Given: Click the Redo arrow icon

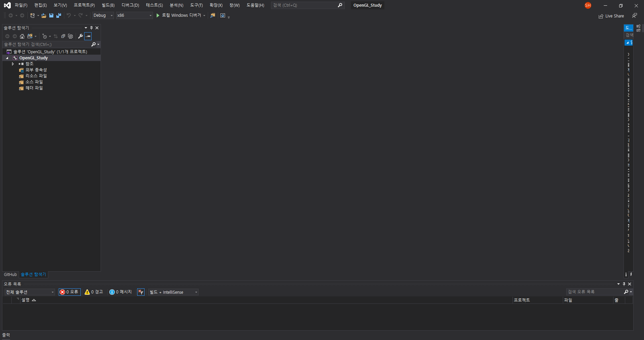Looking at the screenshot, I should tap(80, 15).
